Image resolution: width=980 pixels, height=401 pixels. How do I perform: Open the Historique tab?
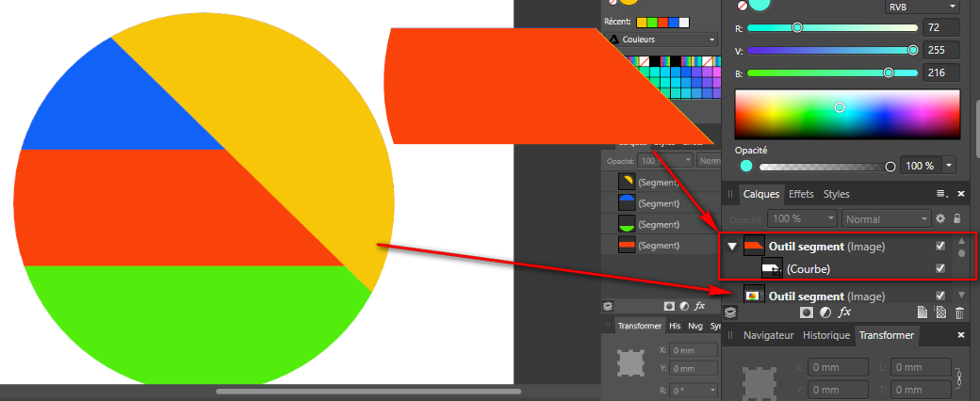coord(826,335)
